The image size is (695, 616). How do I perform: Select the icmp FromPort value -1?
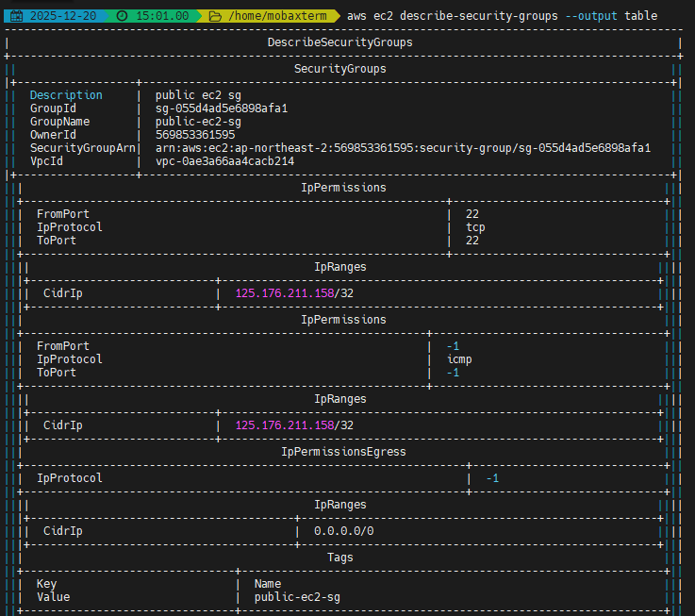click(x=453, y=346)
